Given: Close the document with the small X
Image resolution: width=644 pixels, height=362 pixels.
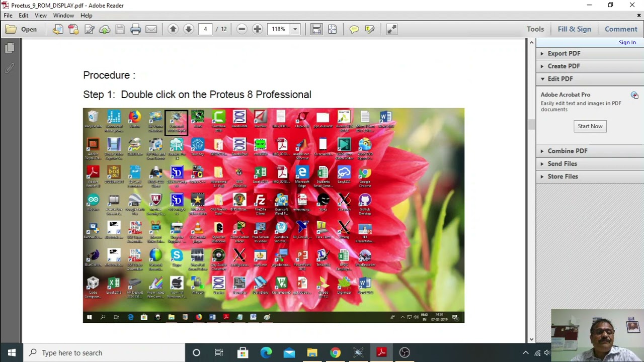Looking at the screenshot, I should pos(639,16).
